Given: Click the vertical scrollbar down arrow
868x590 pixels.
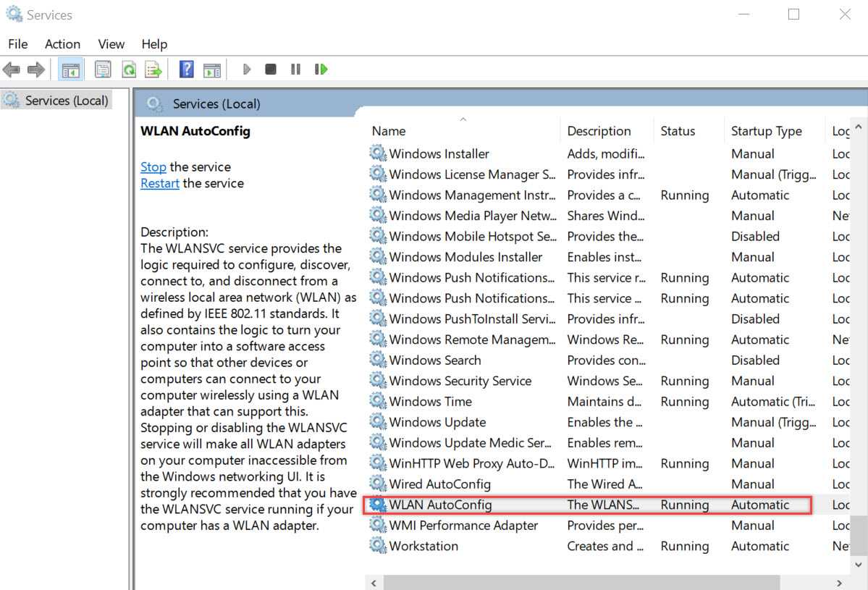Looking at the screenshot, I should coord(859,565).
